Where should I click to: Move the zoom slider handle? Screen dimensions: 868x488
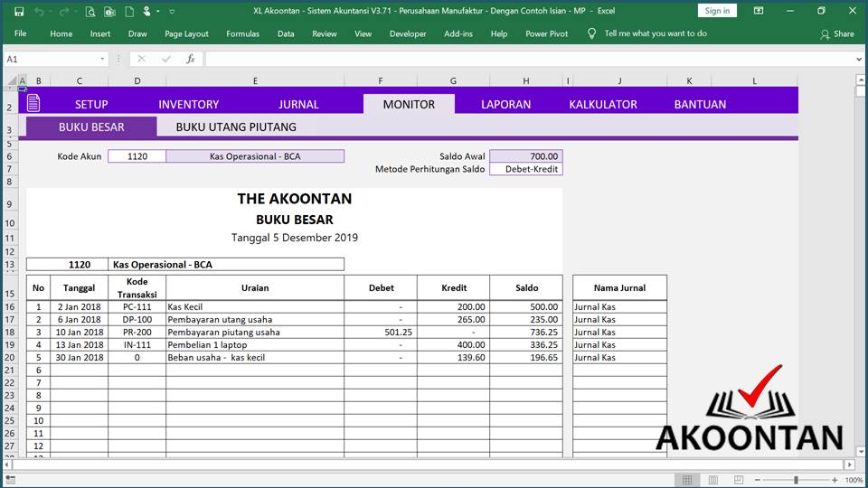point(796,480)
